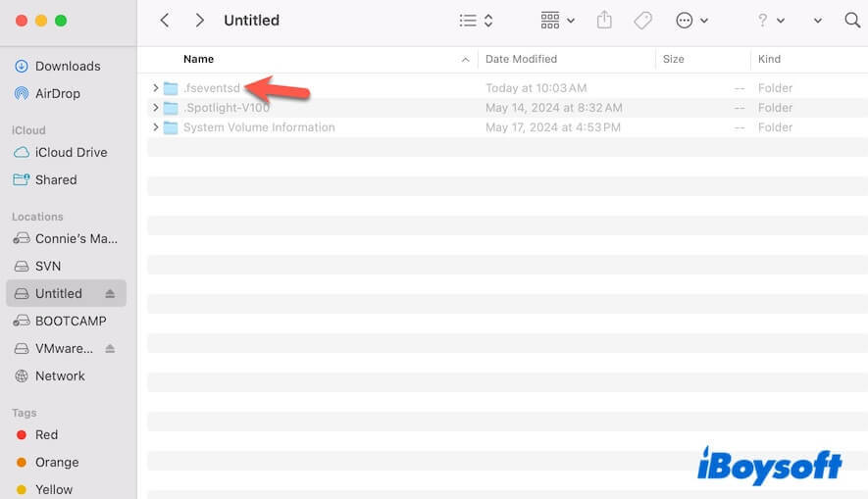Screen dimensions: 868x499
Task: Open the toolbar overflow chevron
Action: coord(818,21)
